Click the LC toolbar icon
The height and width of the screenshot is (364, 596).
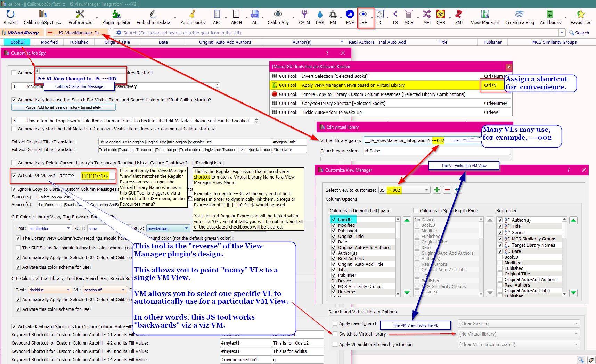click(x=380, y=17)
